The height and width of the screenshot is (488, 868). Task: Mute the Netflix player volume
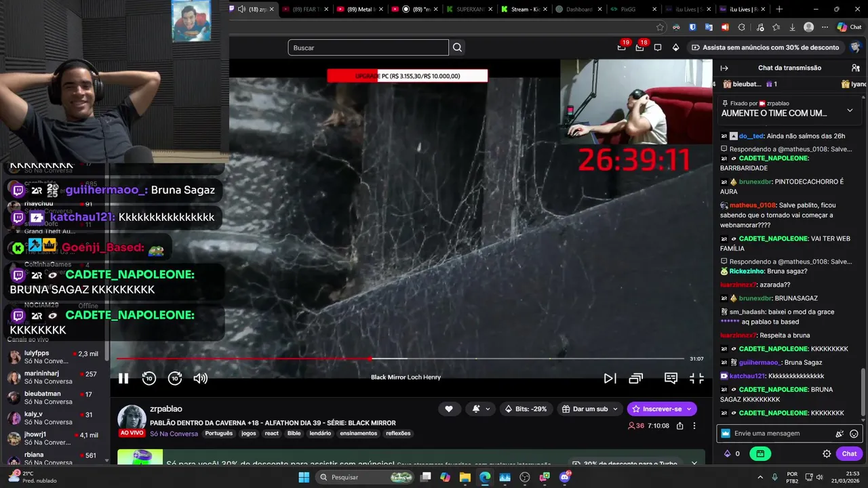coord(201,378)
